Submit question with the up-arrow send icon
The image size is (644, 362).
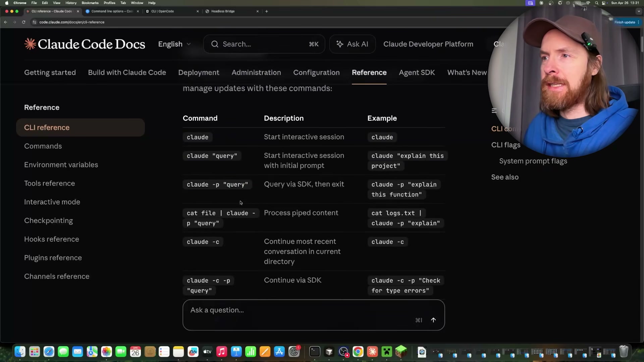433,320
